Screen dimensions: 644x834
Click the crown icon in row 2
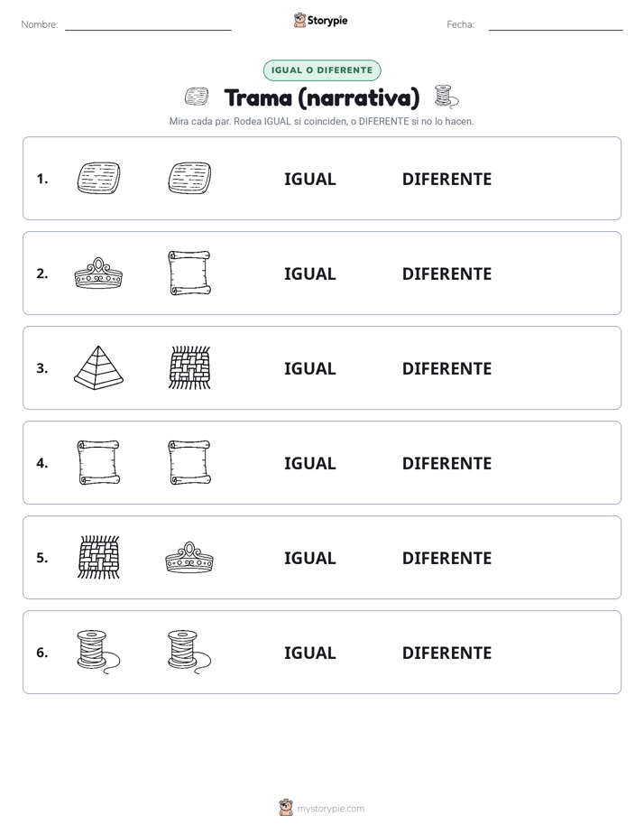click(x=99, y=273)
